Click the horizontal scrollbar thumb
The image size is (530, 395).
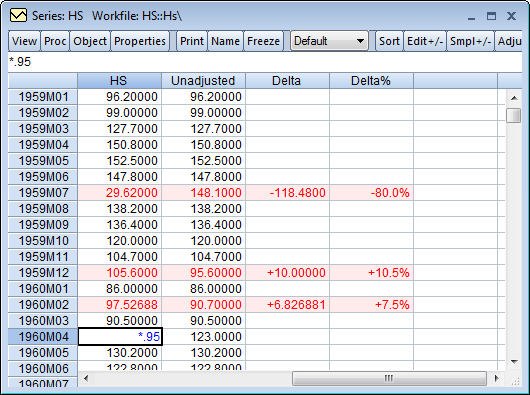click(x=389, y=378)
